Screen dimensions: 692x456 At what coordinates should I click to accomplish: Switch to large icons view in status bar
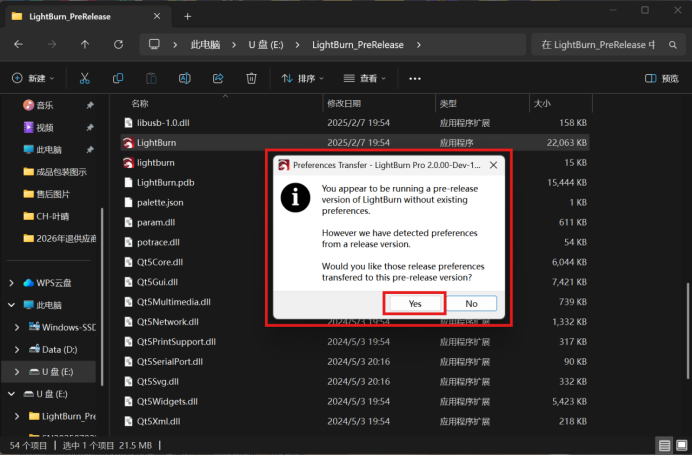pyautogui.click(x=681, y=445)
